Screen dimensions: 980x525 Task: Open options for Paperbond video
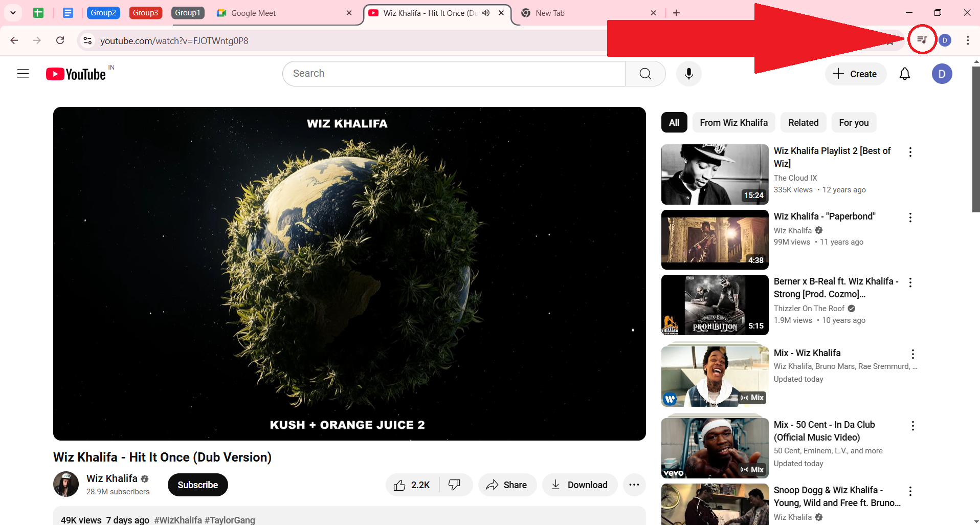(910, 217)
